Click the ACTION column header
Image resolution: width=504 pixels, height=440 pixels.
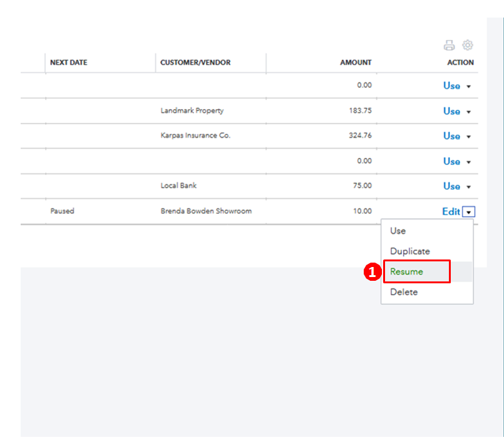pos(460,63)
